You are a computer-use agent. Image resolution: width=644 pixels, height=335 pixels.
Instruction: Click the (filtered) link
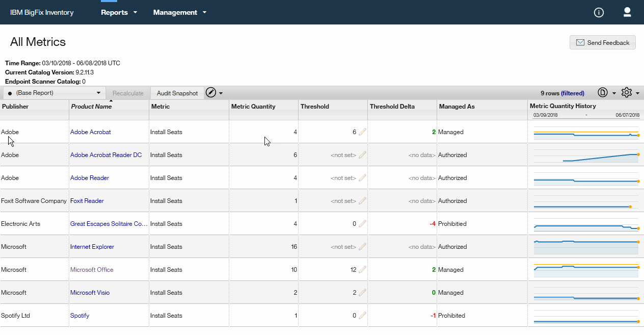[573, 93]
